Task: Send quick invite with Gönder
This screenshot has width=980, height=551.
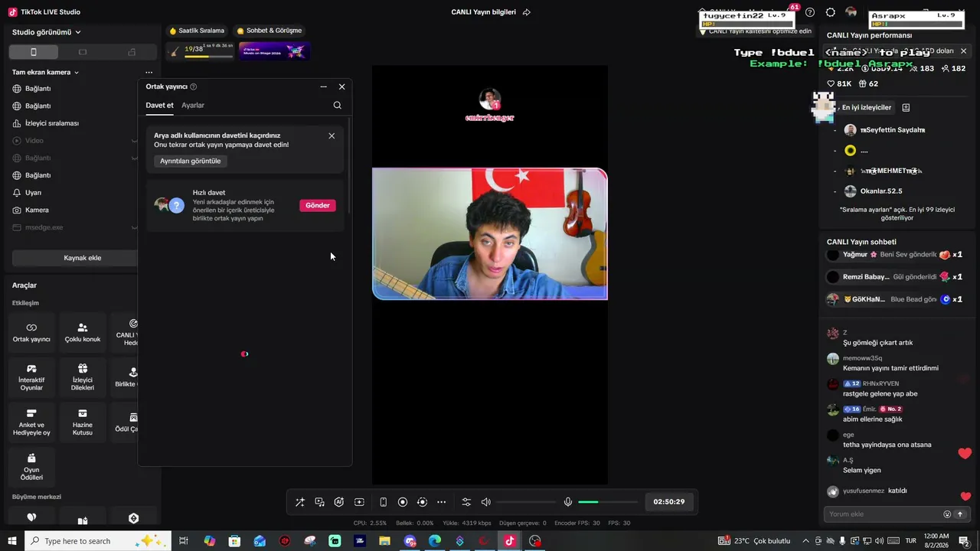Action: [x=318, y=205]
